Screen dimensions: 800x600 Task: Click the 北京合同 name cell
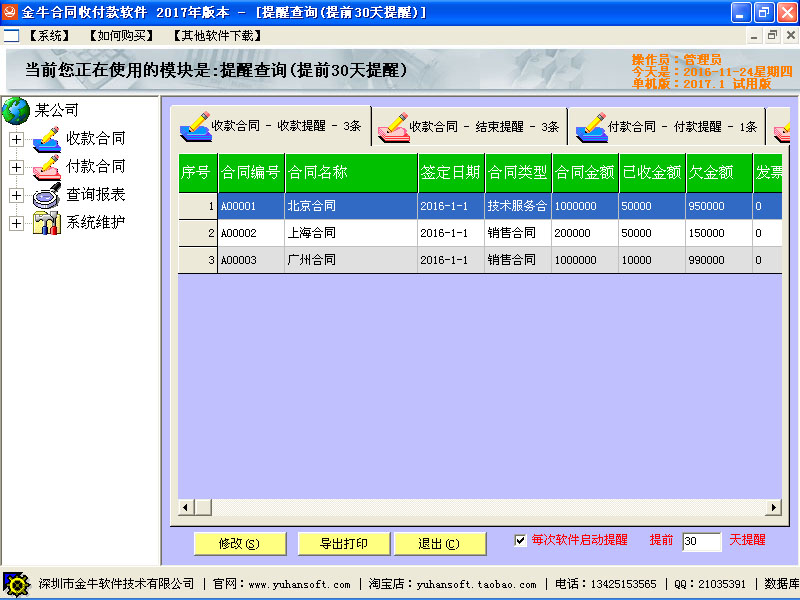(352, 206)
